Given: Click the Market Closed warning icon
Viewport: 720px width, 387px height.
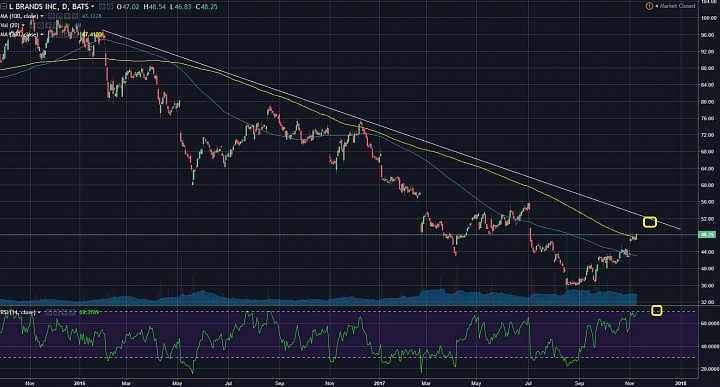Looking at the screenshot, I should (x=649, y=6).
